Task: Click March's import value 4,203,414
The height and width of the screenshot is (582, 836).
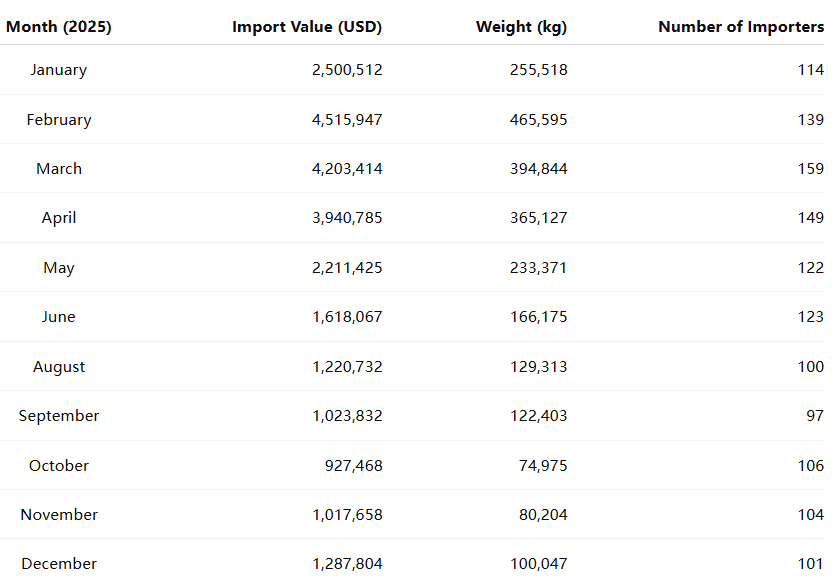Action: (347, 169)
